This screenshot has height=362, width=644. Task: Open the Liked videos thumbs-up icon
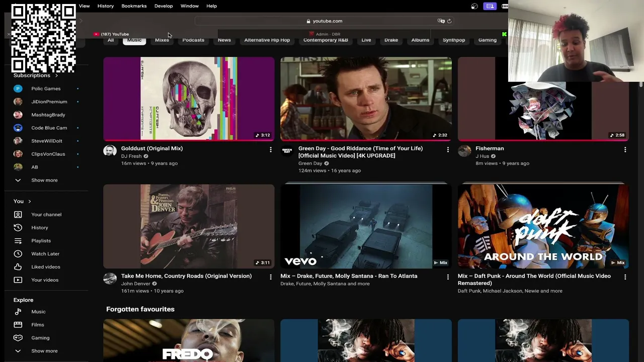tap(18, 267)
